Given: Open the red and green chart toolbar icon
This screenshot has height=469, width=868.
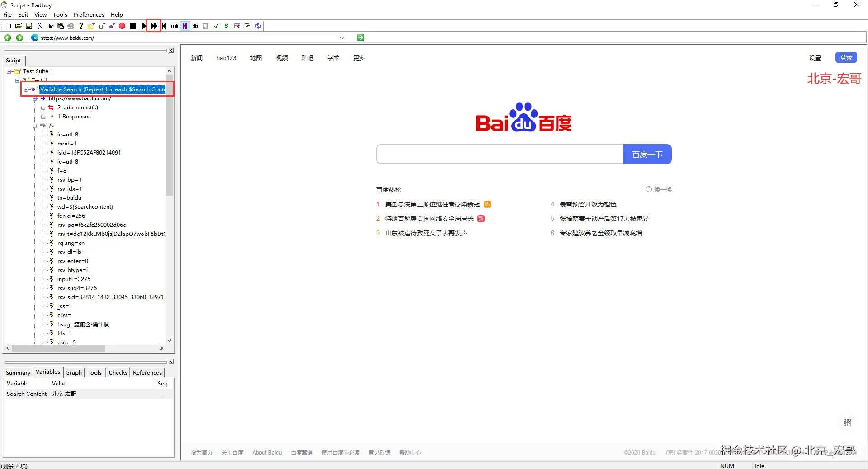Looking at the screenshot, I should (x=247, y=26).
